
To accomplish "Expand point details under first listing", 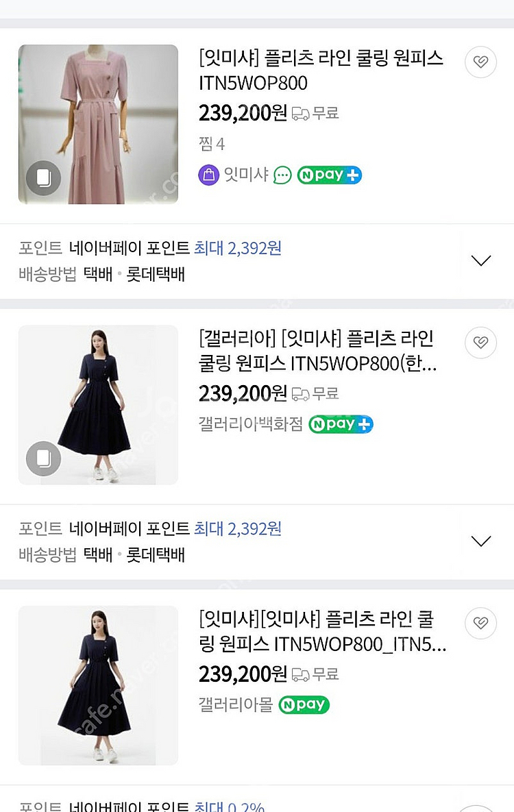I will [481, 260].
